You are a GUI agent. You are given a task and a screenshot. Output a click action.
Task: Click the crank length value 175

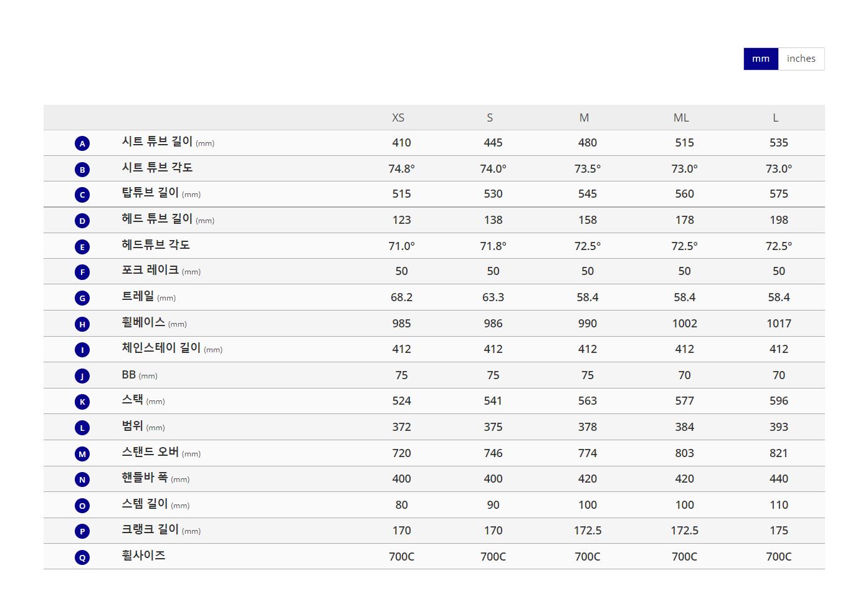coord(778,531)
